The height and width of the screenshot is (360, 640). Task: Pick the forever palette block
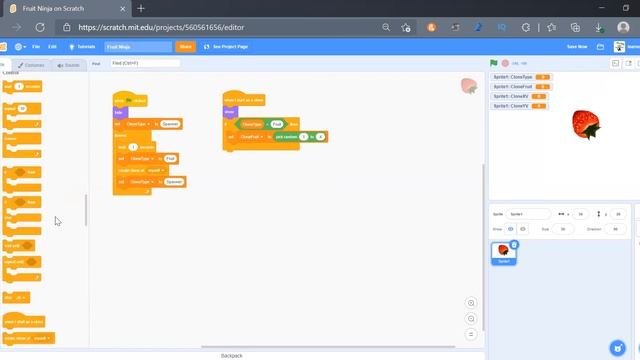click(22, 144)
